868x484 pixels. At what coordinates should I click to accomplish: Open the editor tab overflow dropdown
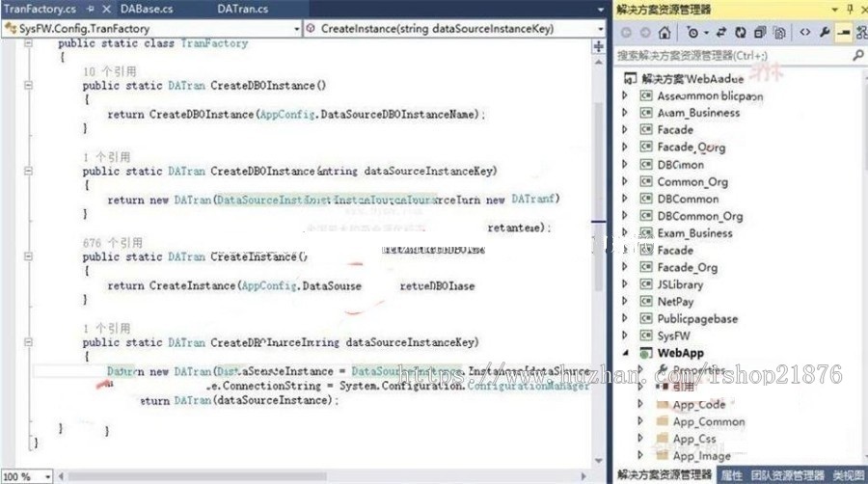coord(601,10)
